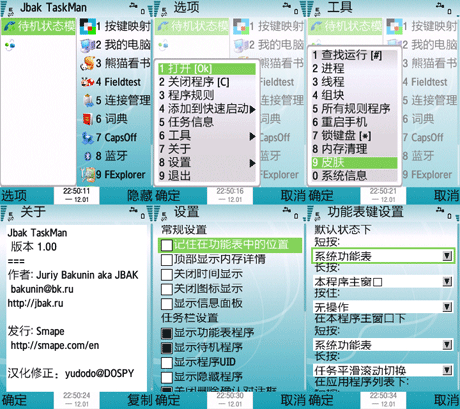Select CapsOff icon in Jbak TaskMan screen
The height and width of the screenshot is (409, 460).
click(x=88, y=138)
